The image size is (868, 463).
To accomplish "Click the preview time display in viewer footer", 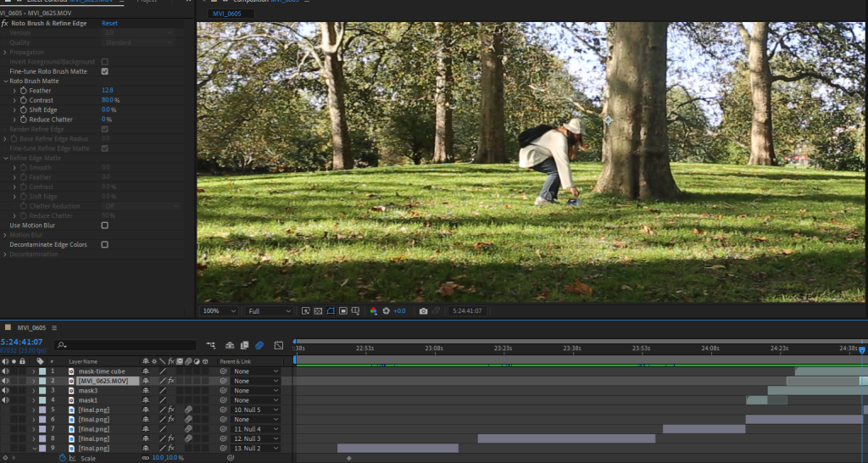I will (x=467, y=311).
